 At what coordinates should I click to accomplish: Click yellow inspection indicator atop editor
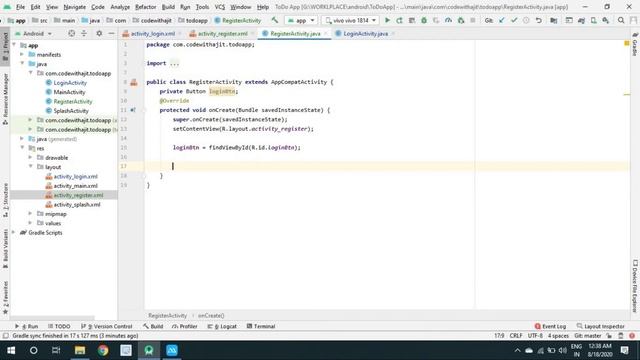click(627, 43)
